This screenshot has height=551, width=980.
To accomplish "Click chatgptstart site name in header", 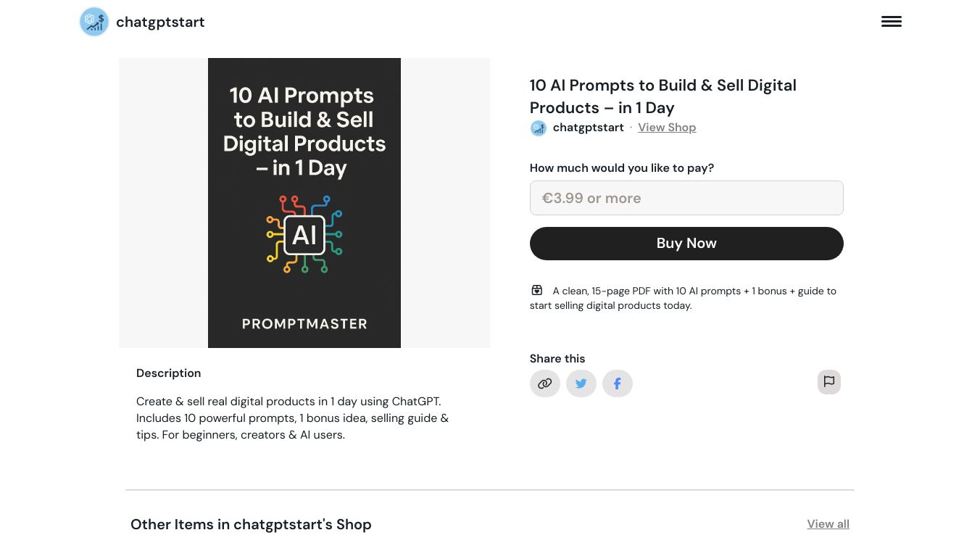I will tap(160, 22).
